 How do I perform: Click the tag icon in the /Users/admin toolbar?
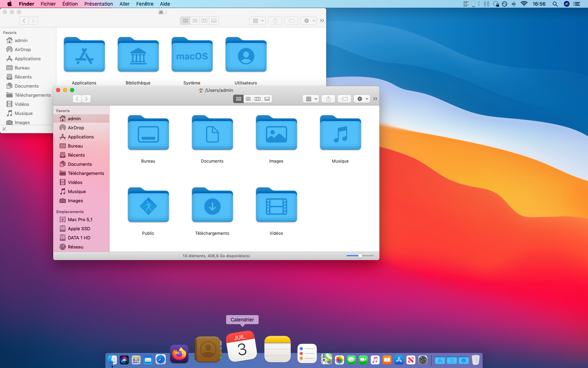[x=344, y=99]
